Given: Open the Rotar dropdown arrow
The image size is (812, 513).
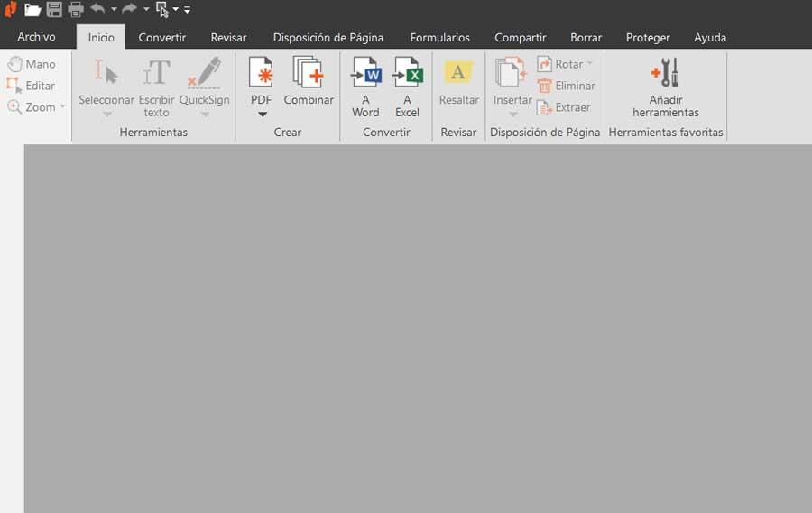Looking at the screenshot, I should pos(589,63).
